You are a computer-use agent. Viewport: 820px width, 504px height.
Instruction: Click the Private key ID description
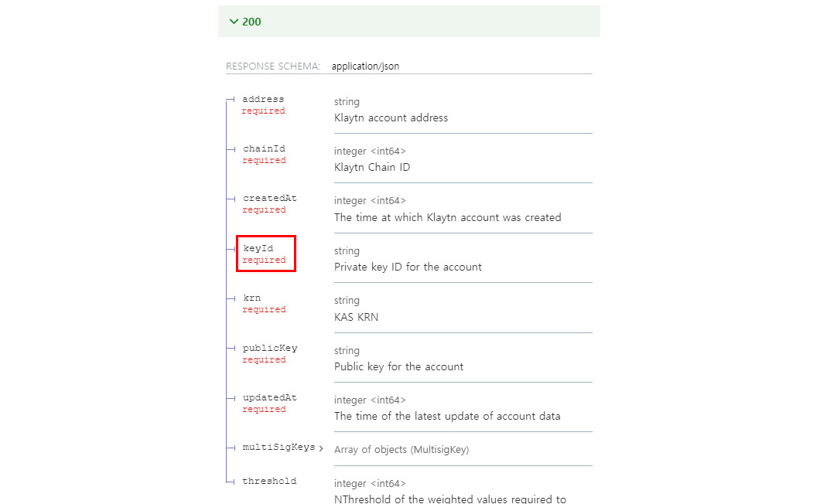click(408, 267)
